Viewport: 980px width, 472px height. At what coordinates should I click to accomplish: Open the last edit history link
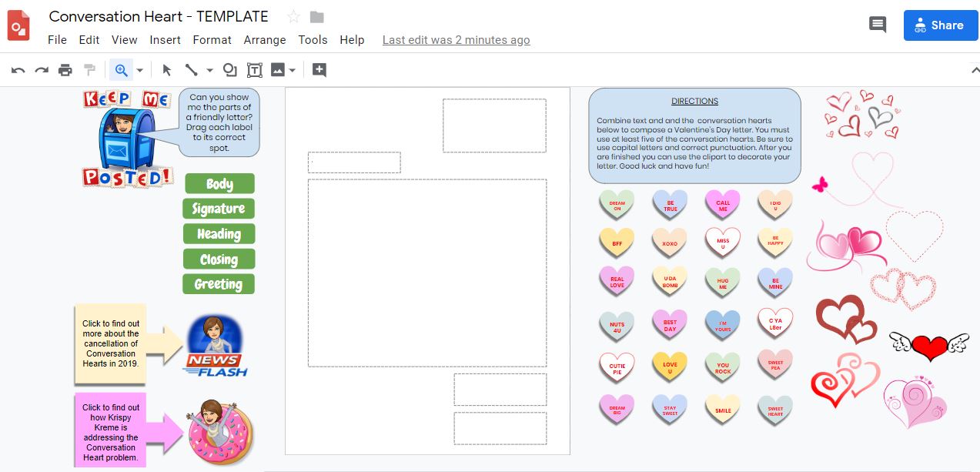point(456,39)
